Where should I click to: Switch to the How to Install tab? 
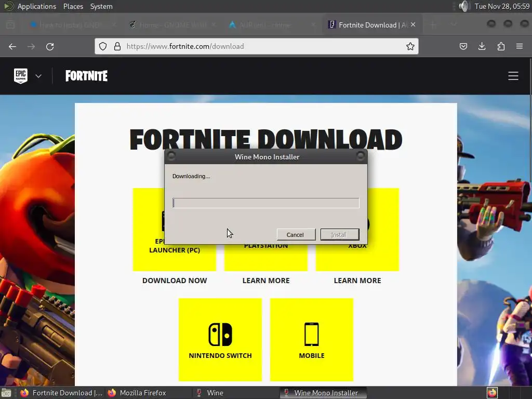point(72,25)
